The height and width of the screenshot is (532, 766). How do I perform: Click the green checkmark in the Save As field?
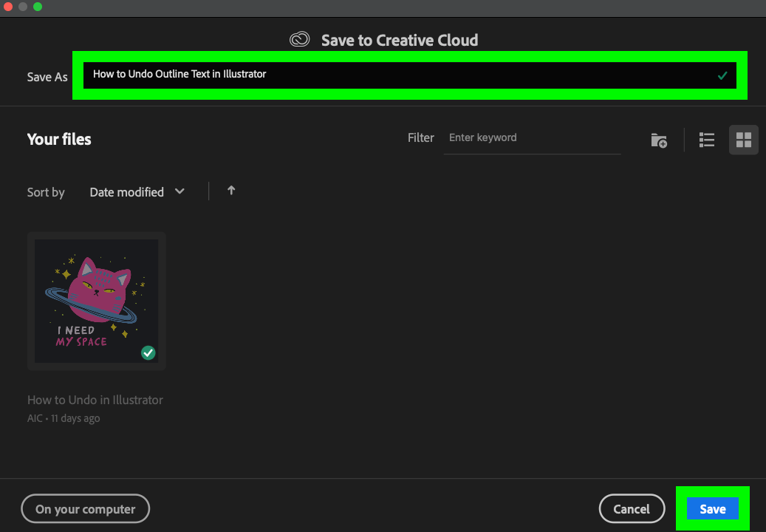pos(722,75)
